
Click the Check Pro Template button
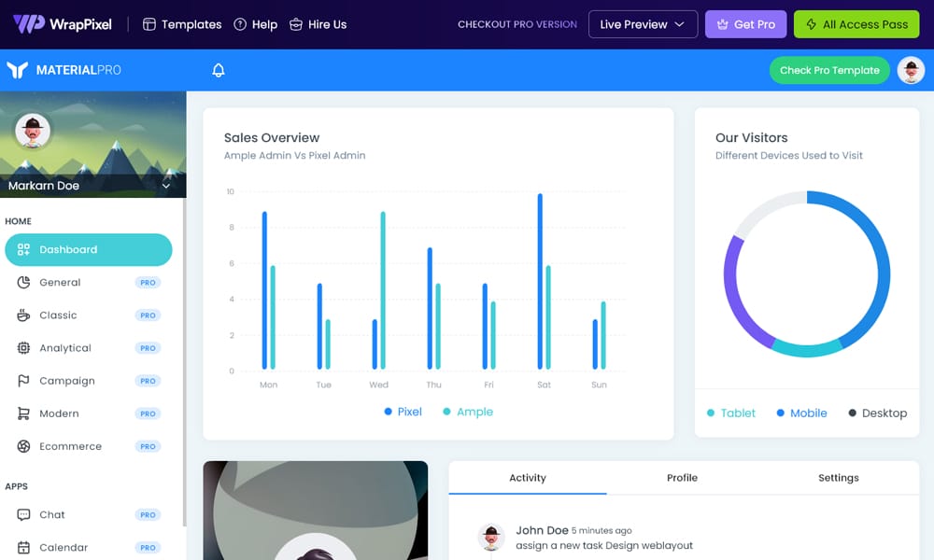(x=829, y=70)
